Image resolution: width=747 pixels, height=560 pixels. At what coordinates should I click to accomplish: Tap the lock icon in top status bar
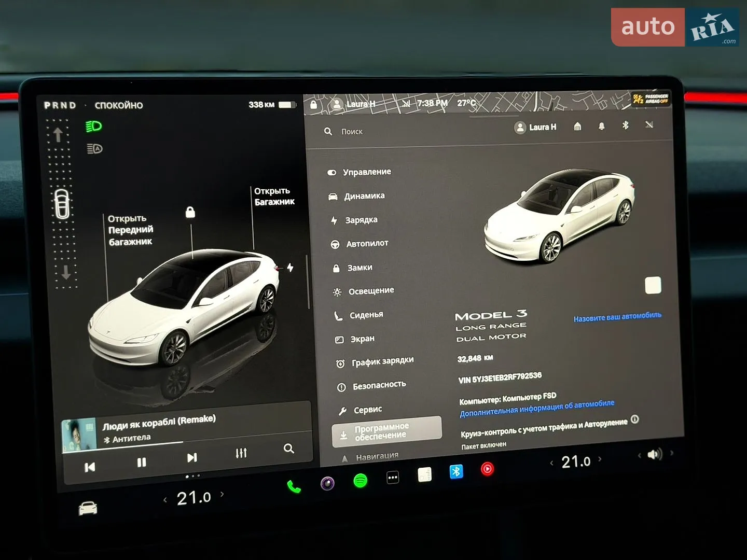(313, 105)
